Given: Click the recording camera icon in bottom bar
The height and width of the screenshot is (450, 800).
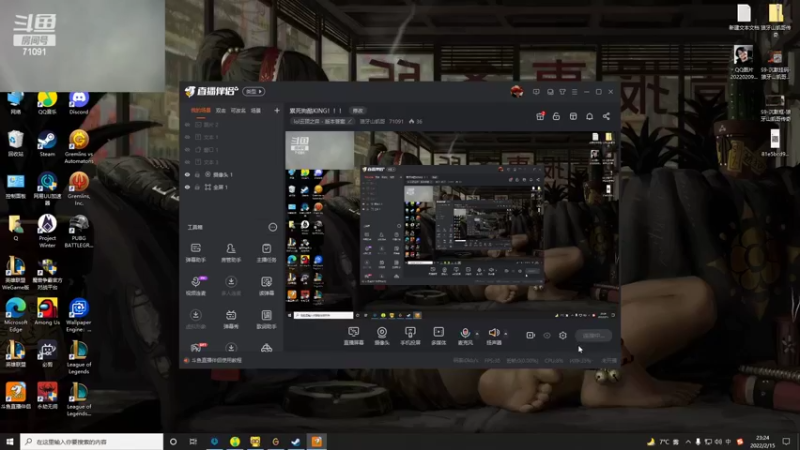Looking at the screenshot, I should click(x=531, y=335).
